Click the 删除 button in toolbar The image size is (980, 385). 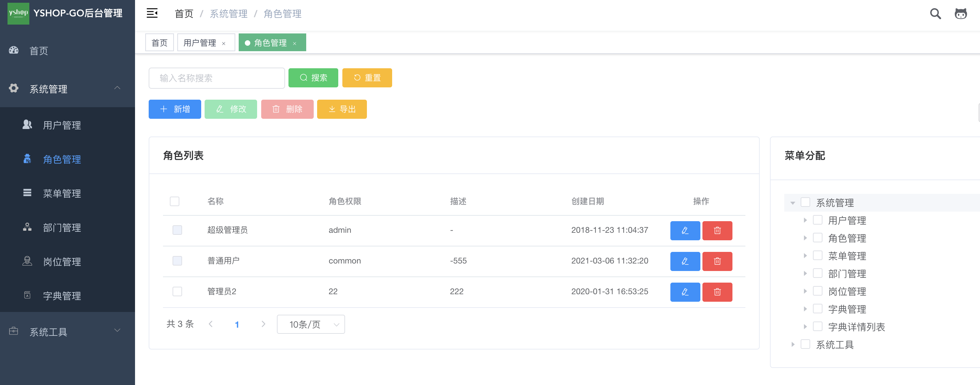pos(287,109)
